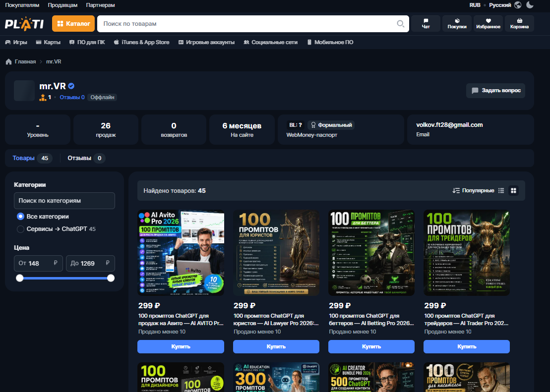The image size is (550, 392).
Task: Click Продавцам top link
Action: (62, 5)
